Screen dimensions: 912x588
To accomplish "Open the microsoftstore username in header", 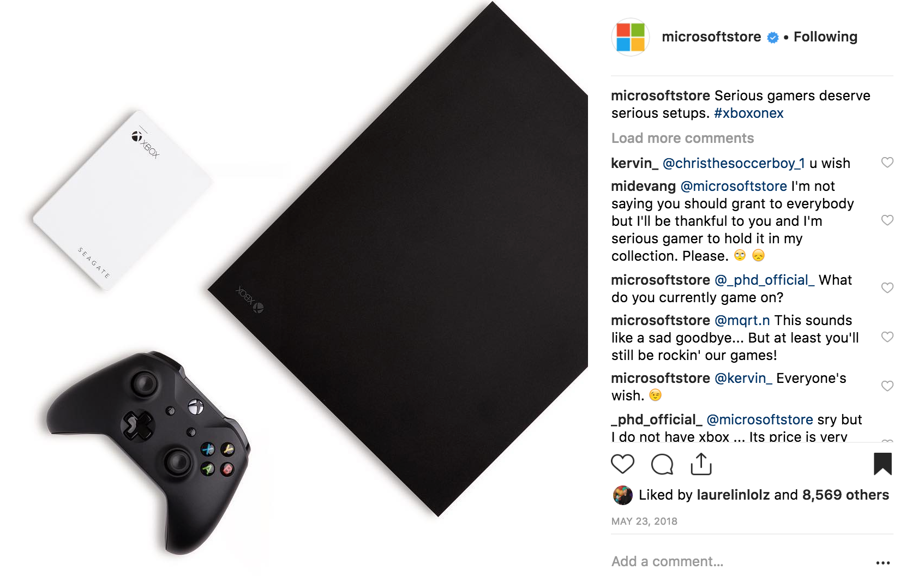I will coord(711,37).
